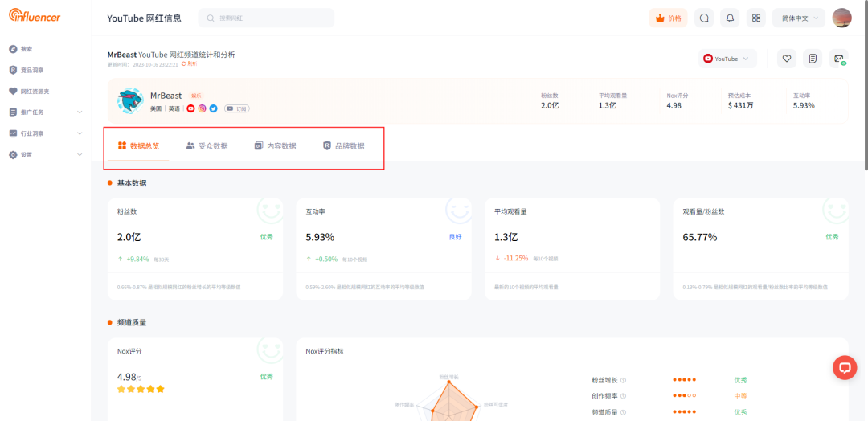Switch to the 受众数据 tab
The image size is (868, 421).
click(207, 146)
